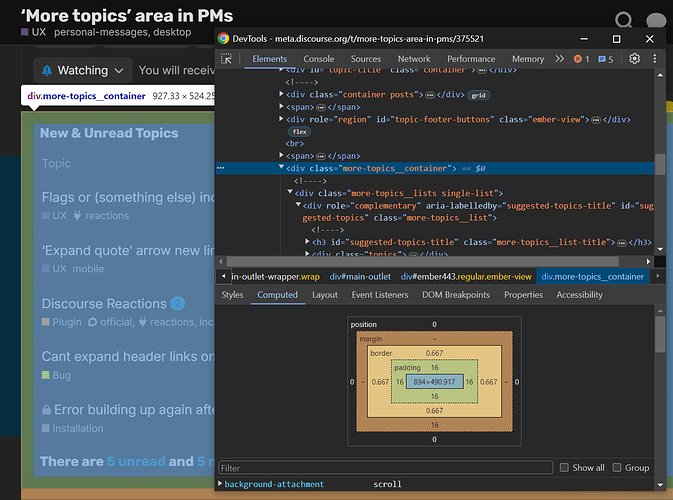Click the Watching bell icon
673x500 pixels.
click(x=47, y=70)
